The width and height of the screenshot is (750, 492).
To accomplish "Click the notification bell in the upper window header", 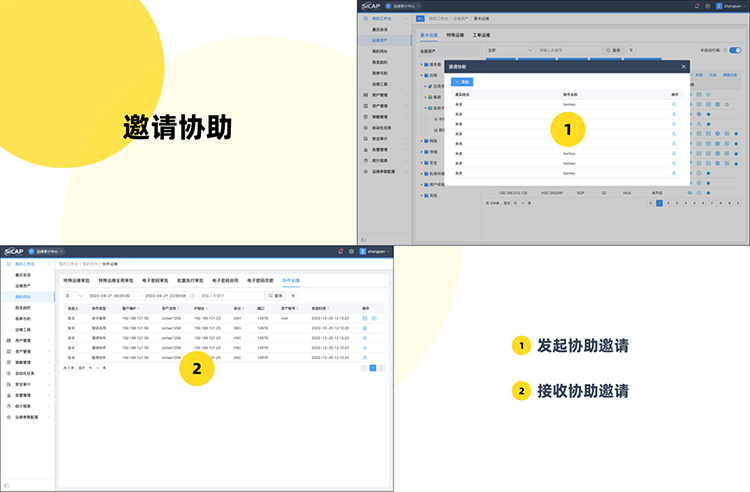I will [x=697, y=5].
